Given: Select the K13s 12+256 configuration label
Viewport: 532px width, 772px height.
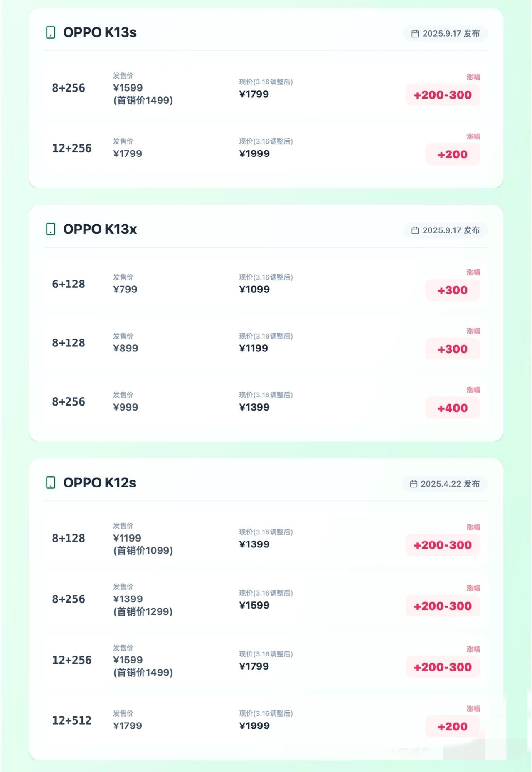Looking at the screenshot, I should tap(71, 148).
